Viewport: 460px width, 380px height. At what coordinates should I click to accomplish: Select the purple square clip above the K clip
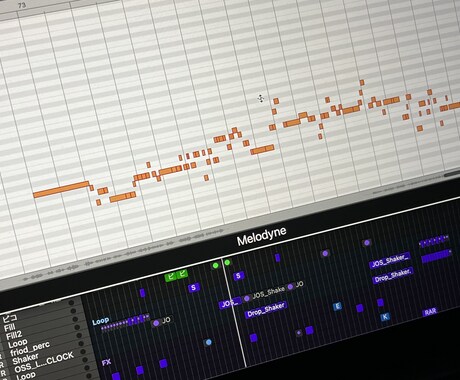click(380, 303)
